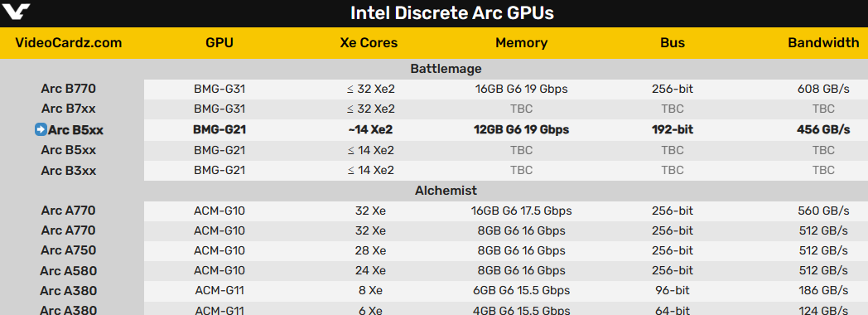Click the Arc B3xx row label

tap(69, 171)
